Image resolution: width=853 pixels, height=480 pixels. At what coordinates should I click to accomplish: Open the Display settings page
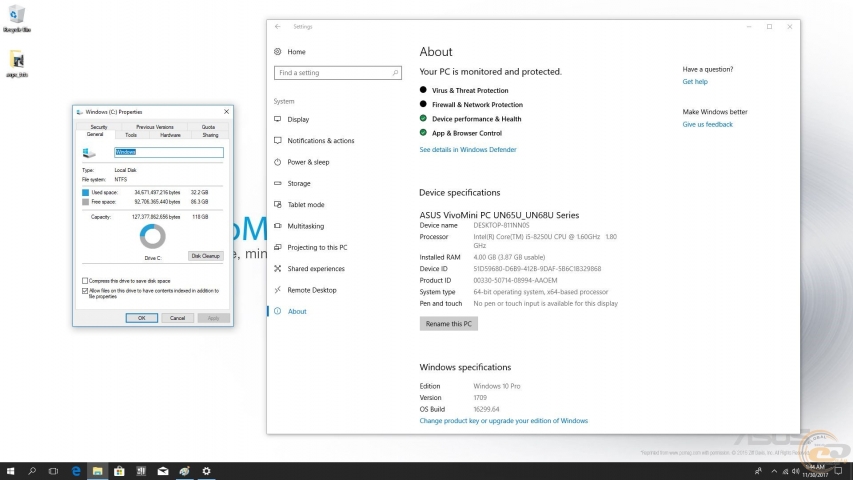click(x=298, y=119)
